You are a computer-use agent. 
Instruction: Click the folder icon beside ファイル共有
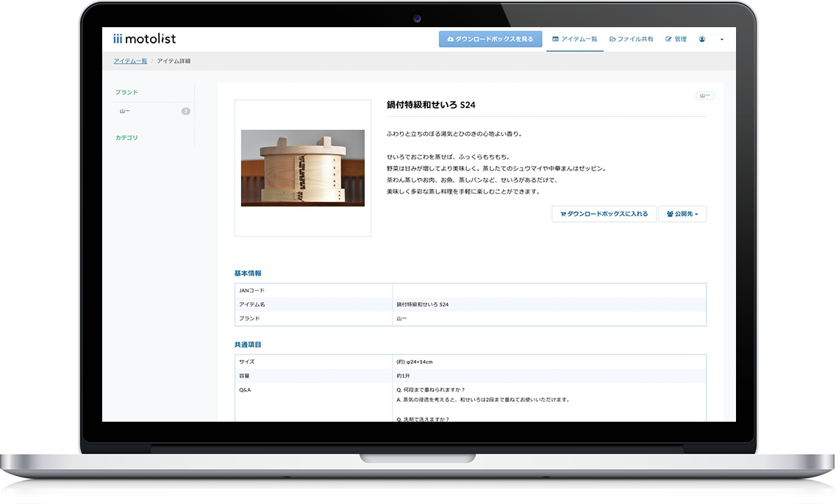pos(612,39)
